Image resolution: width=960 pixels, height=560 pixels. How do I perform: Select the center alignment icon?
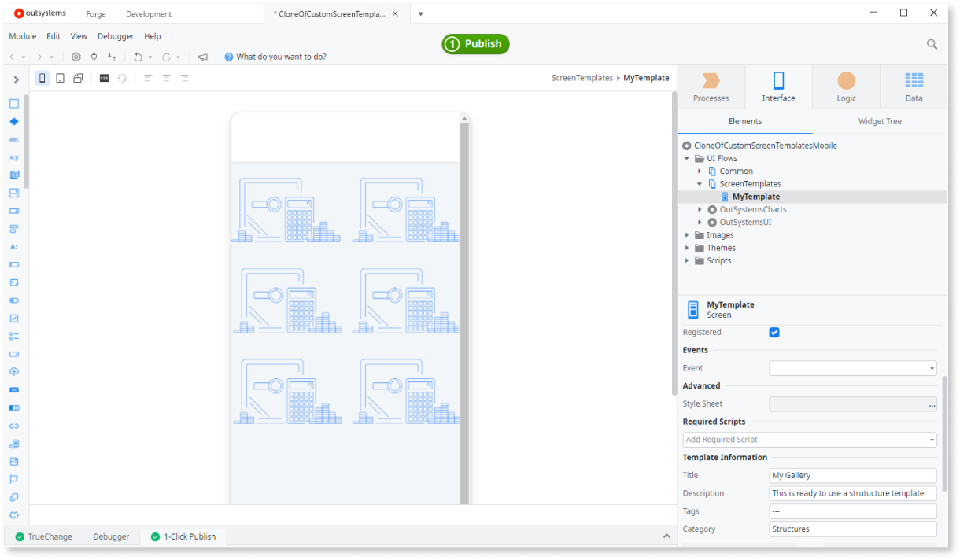[165, 78]
